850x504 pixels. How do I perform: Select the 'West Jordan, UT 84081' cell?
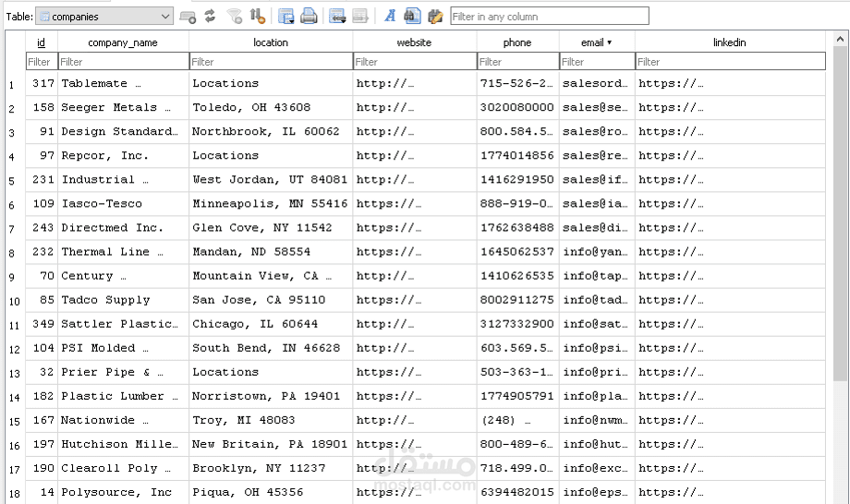tap(271, 180)
